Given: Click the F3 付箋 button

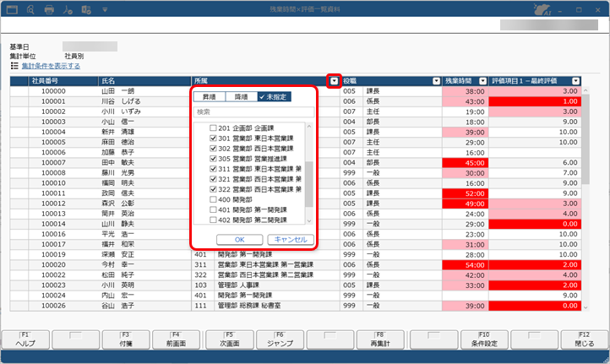Looking at the screenshot, I should (x=126, y=340).
